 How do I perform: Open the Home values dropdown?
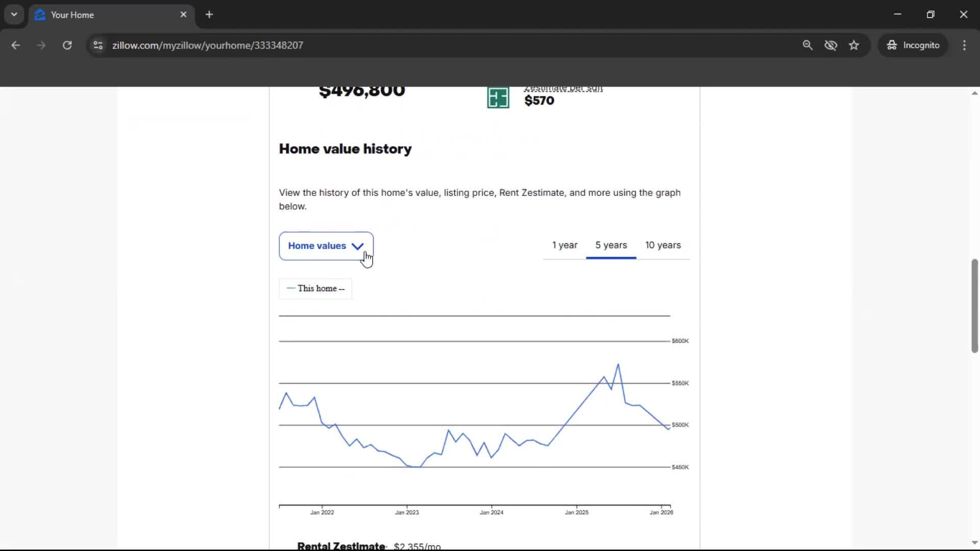(x=326, y=246)
